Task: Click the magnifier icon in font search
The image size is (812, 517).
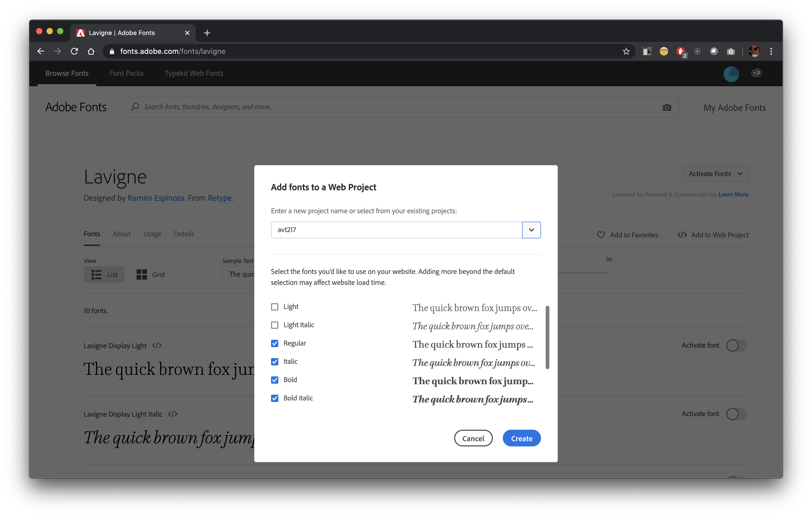Action: pos(135,107)
